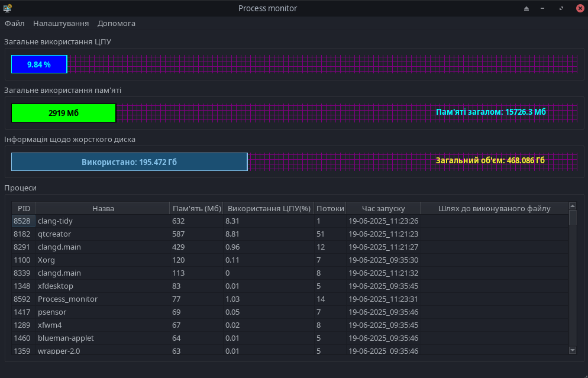This screenshot has width=588, height=378.
Task: Sort by Потоки column header
Action: coord(330,208)
